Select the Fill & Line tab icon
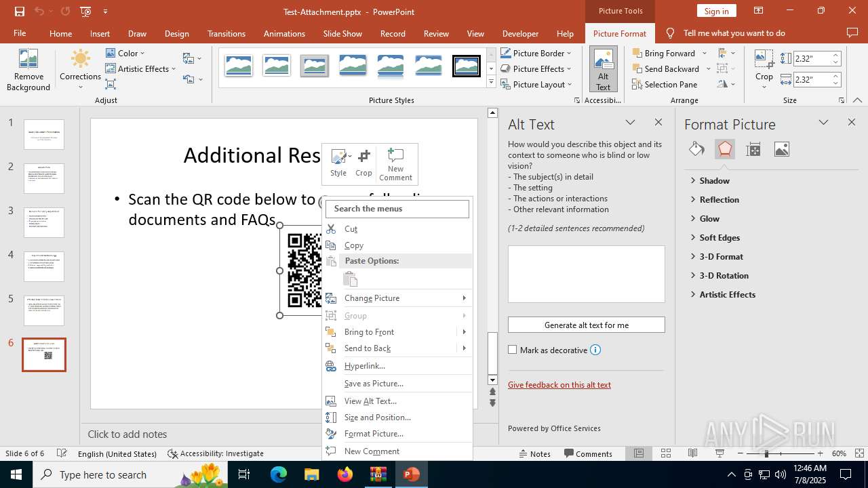This screenshot has height=488, width=868. [x=696, y=149]
